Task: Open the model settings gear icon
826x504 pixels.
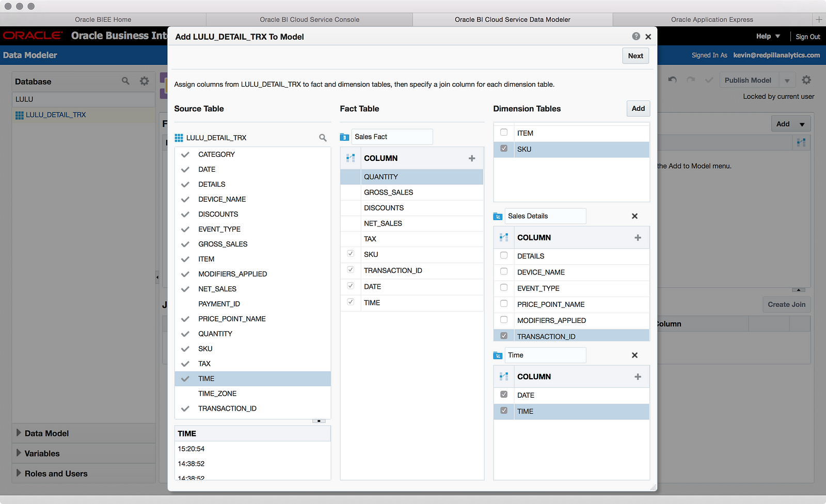Action: point(806,80)
